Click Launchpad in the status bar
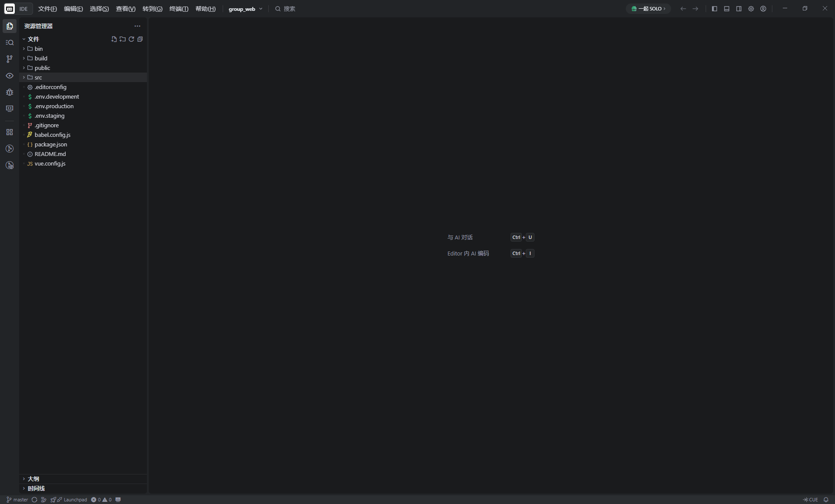Screen dimensions: 835x504 click(74, 500)
